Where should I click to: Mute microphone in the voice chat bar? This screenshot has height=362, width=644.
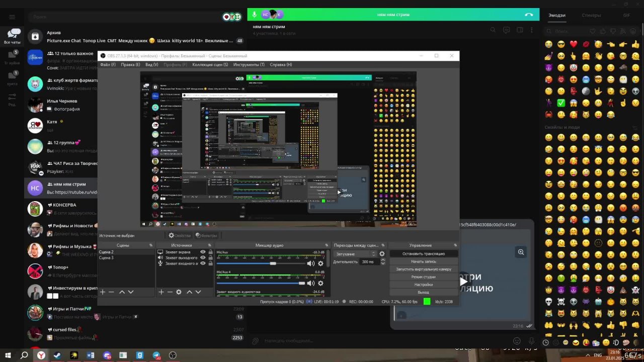point(255,15)
